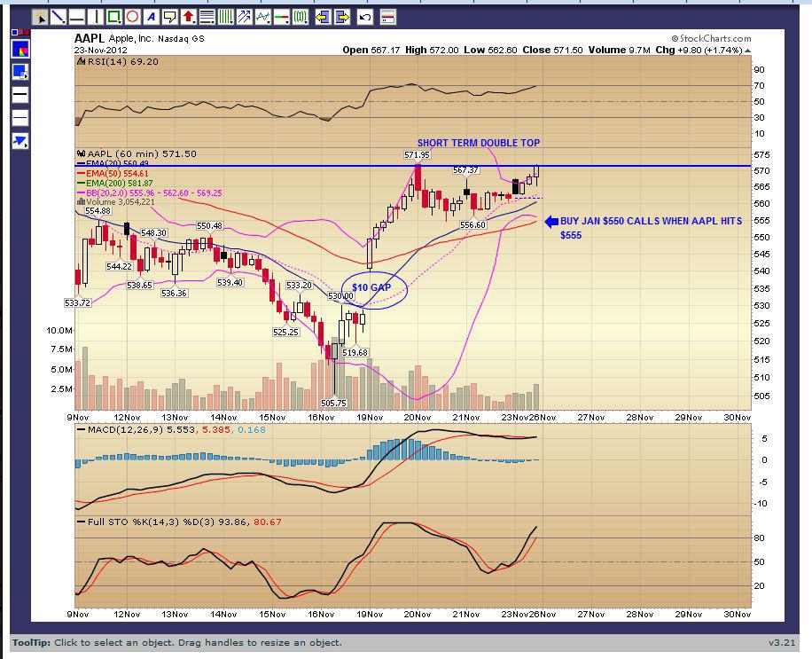Select the blue left arrow annotation
Image resolution: width=812 pixels, height=659 pixels.
pos(551,222)
